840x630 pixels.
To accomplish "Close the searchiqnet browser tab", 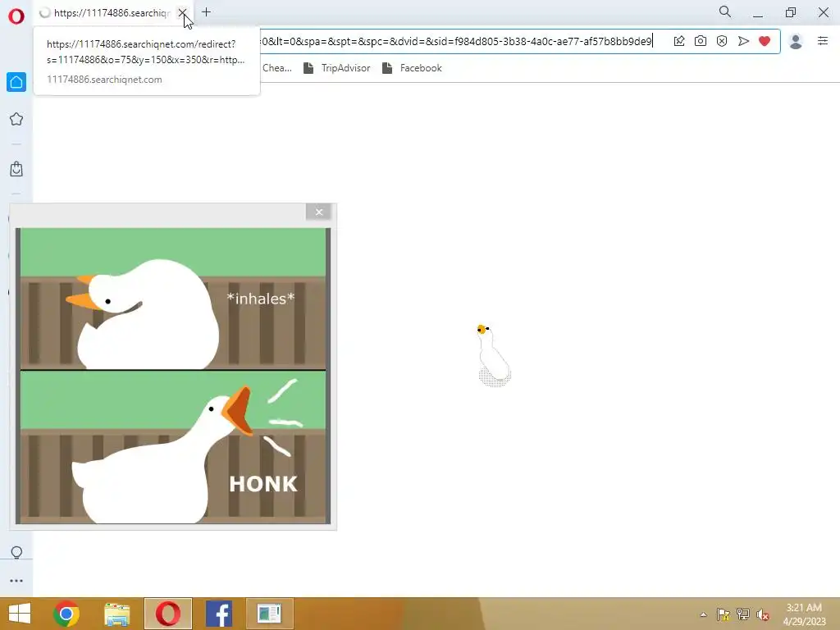I will click(183, 12).
